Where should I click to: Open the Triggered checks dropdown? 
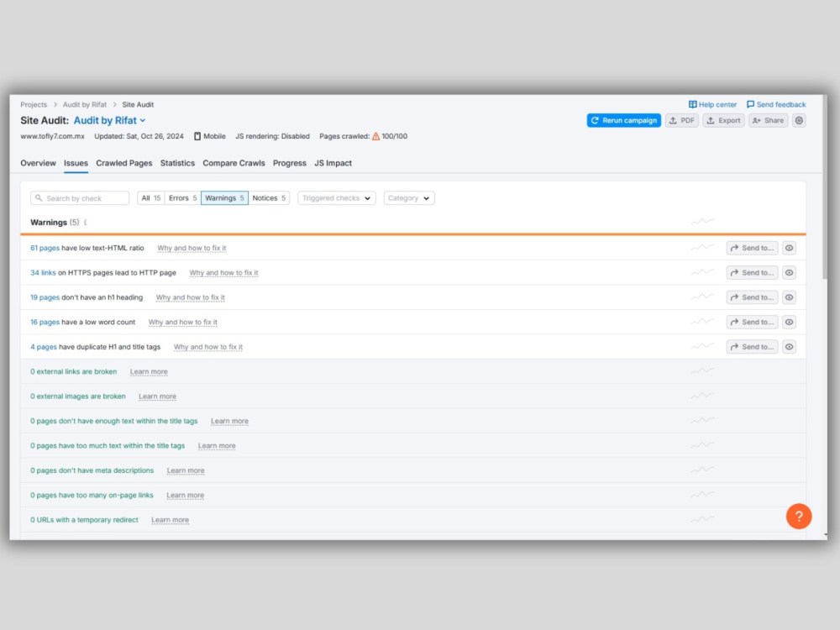pos(337,198)
